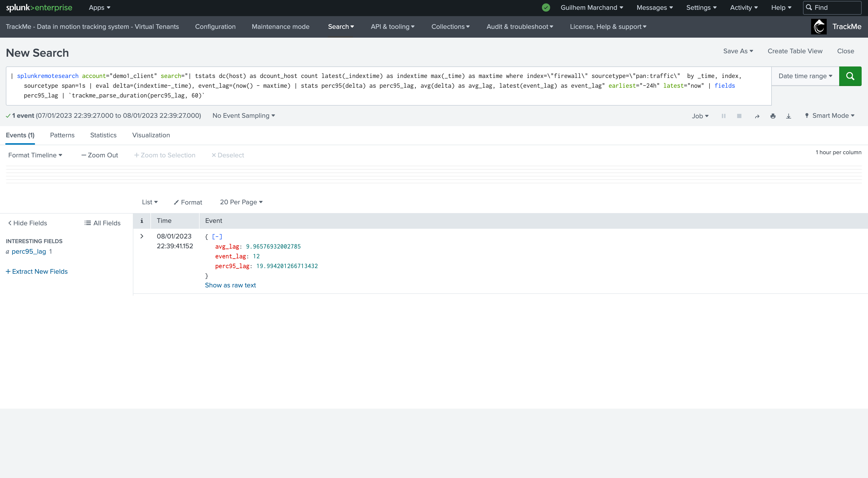Image resolution: width=868 pixels, height=478 pixels.
Task: Click the TrackMe logo icon
Action: point(819,27)
